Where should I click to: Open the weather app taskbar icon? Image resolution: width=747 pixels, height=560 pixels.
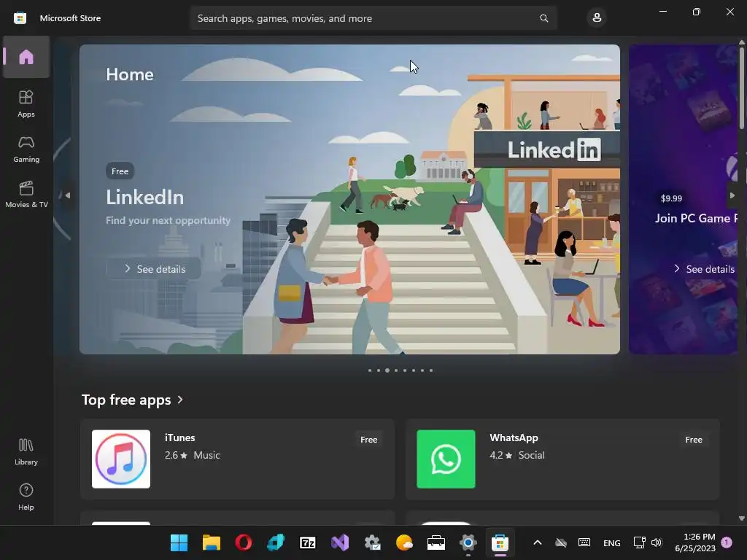[x=404, y=542]
